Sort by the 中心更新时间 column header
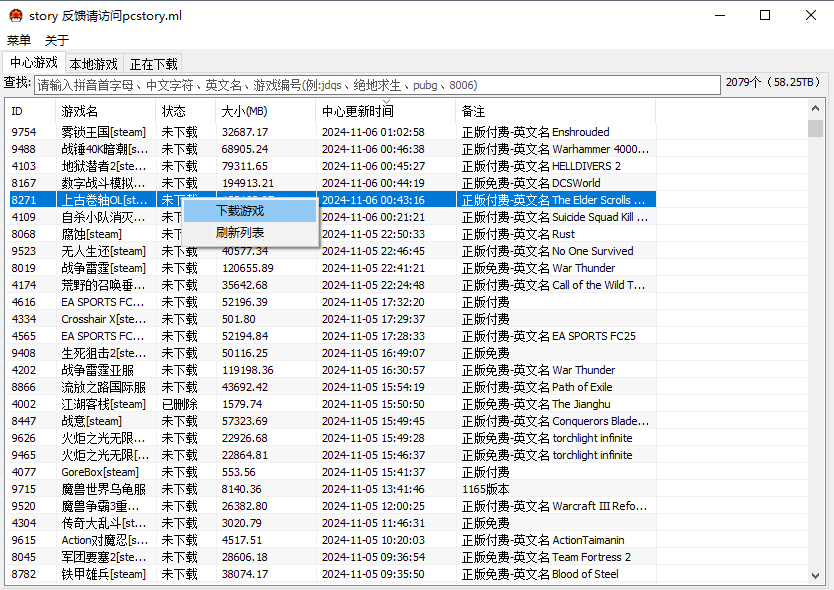The width and height of the screenshot is (834, 590). pos(386,111)
